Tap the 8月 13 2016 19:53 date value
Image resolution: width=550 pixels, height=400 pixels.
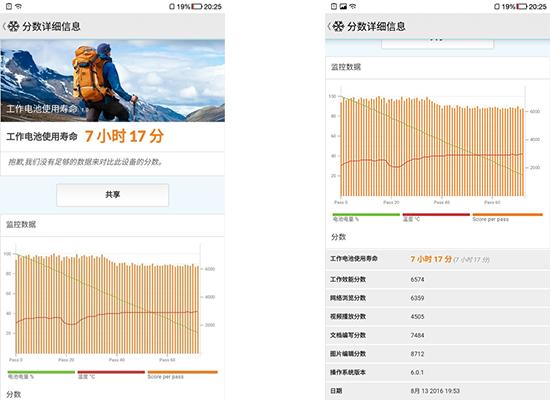tap(435, 391)
